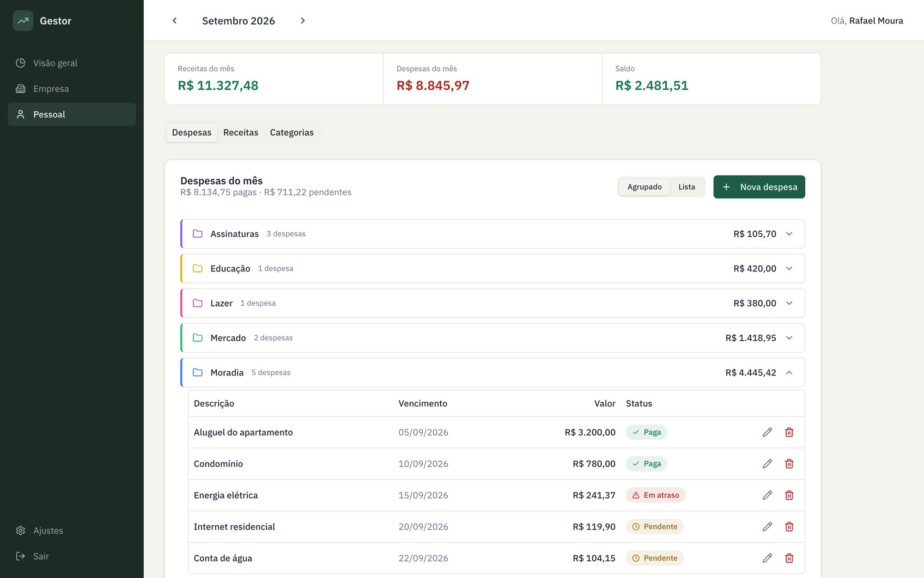Click the Pessoal person icon
This screenshot has height=578, width=924.
click(20, 114)
